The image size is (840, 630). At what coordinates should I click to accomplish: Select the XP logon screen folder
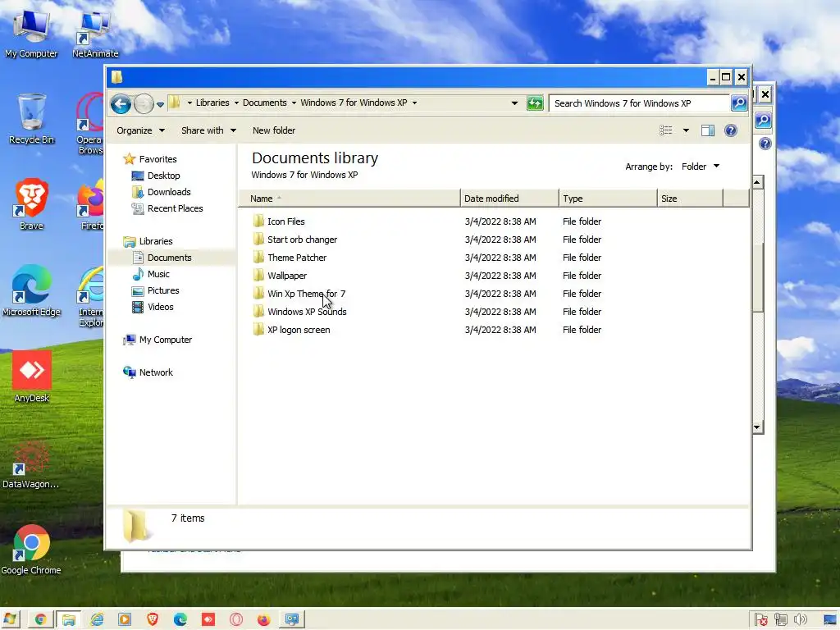[x=299, y=330]
